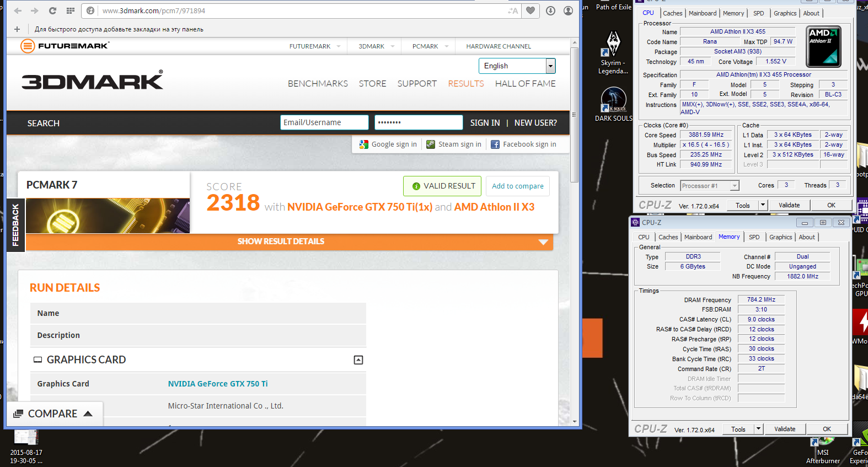The width and height of the screenshot is (868, 467).
Task: Bookmark page with heart icon
Action: tap(531, 10)
